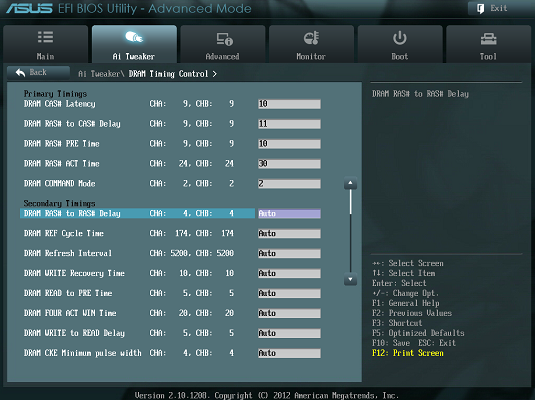Click the scrollbar down arrow
The height and width of the screenshot is (400, 535).
pos(350,279)
